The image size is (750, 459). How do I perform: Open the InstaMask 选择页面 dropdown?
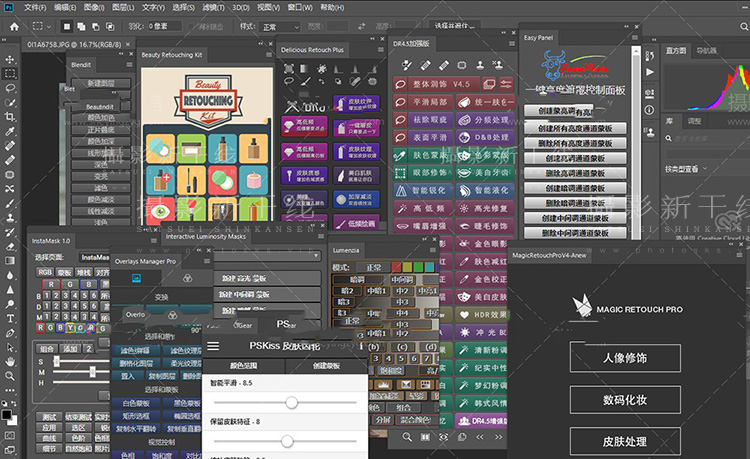click(x=94, y=257)
